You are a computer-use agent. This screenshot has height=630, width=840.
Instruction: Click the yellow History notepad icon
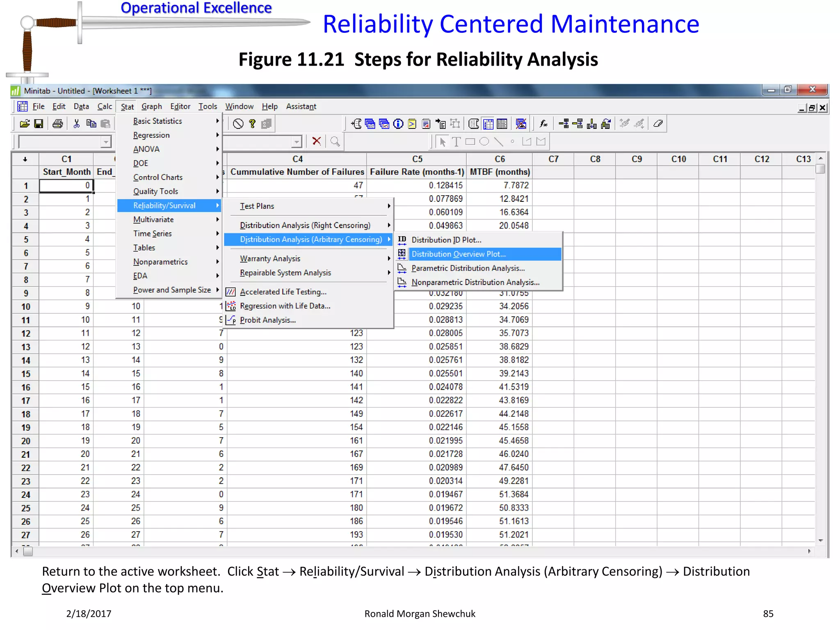pyautogui.click(x=412, y=124)
